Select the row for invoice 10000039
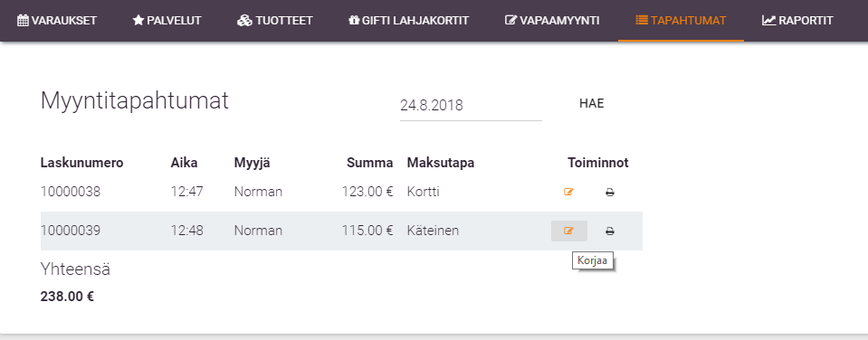The width and height of the screenshot is (868, 340). click(x=341, y=231)
